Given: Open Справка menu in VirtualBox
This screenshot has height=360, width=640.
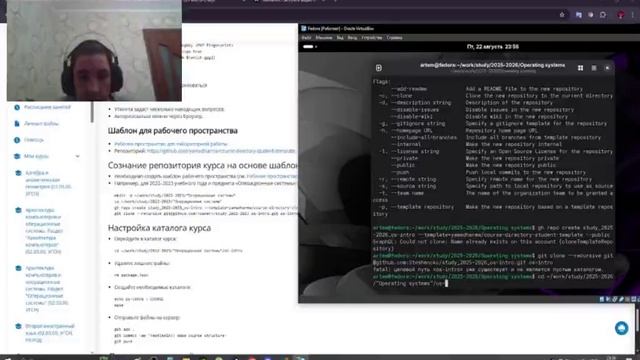Looking at the screenshot, I should point(394,38).
